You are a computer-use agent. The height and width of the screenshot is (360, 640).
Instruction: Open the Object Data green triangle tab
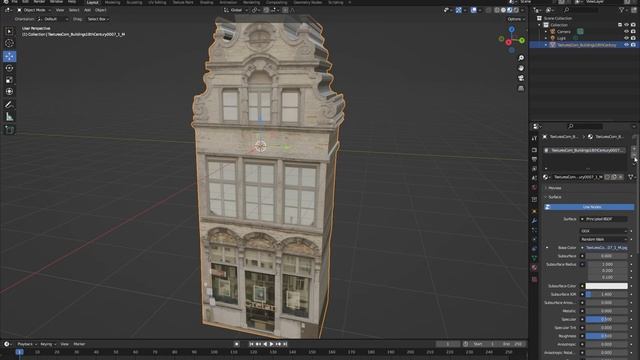tap(534, 258)
